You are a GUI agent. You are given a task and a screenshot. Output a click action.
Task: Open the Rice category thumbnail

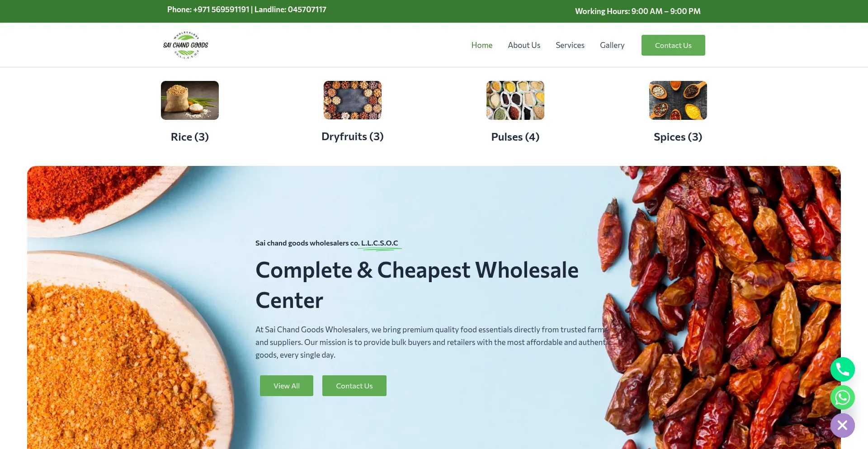pyautogui.click(x=190, y=100)
